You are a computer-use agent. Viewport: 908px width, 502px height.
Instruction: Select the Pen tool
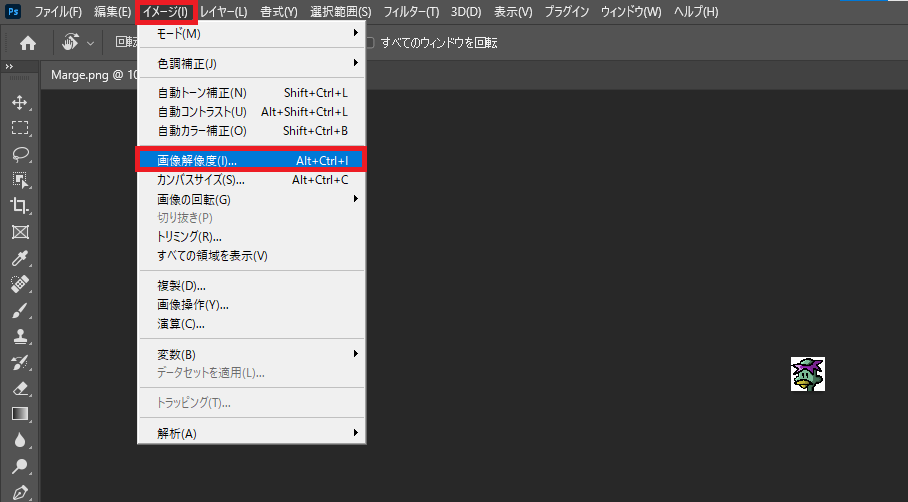(20, 492)
